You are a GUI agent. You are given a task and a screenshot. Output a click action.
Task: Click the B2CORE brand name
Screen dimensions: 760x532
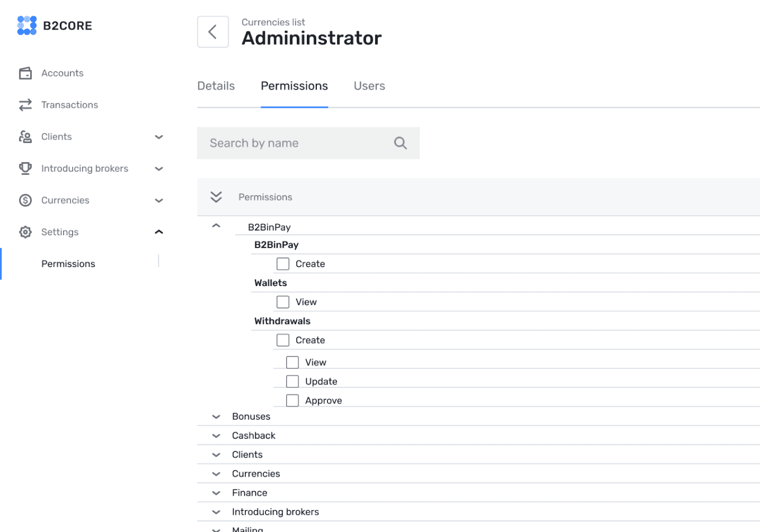point(68,26)
